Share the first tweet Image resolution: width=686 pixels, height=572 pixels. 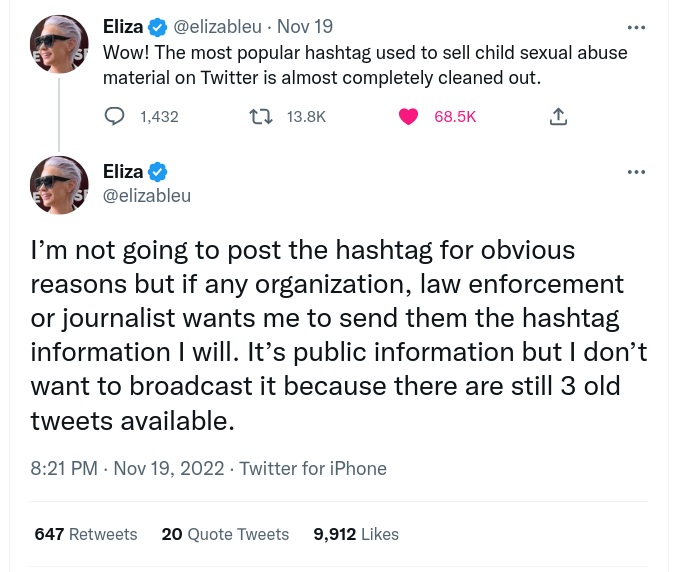[x=558, y=117]
